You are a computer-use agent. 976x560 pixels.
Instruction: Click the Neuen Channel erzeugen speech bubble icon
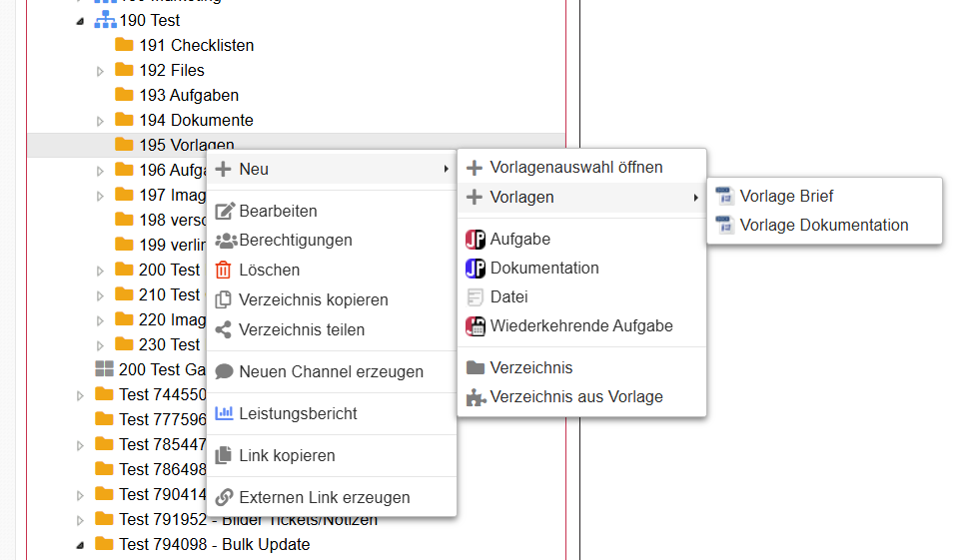(224, 371)
